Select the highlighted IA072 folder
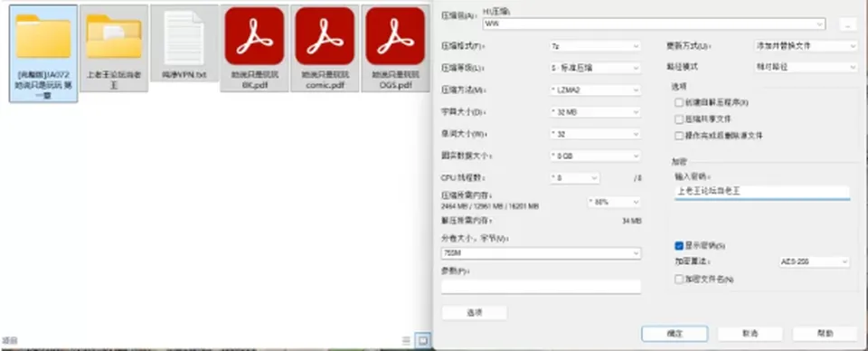Image resolution: width=868 pixels, height=351 pixels. (x=43, y=53)
